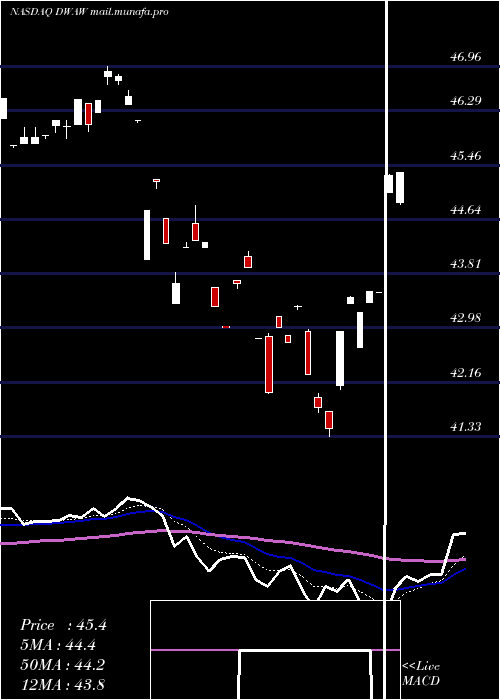
Task: Click the 46.29 price axis label
Action: tap(466, 100)
